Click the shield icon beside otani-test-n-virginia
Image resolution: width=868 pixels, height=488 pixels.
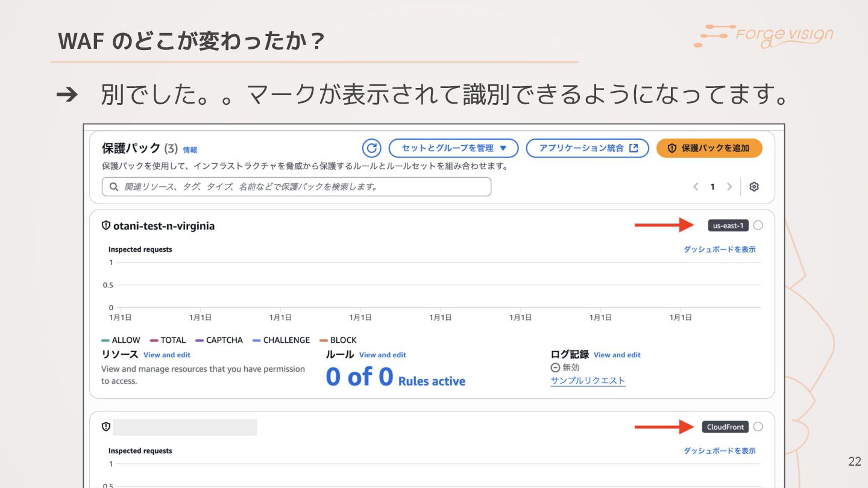pyautogui.click(x=106, y=225)
